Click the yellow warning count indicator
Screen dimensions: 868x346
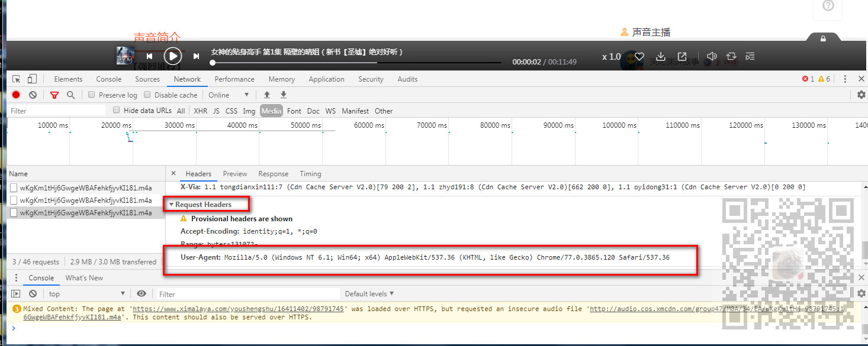click(824, 79)
